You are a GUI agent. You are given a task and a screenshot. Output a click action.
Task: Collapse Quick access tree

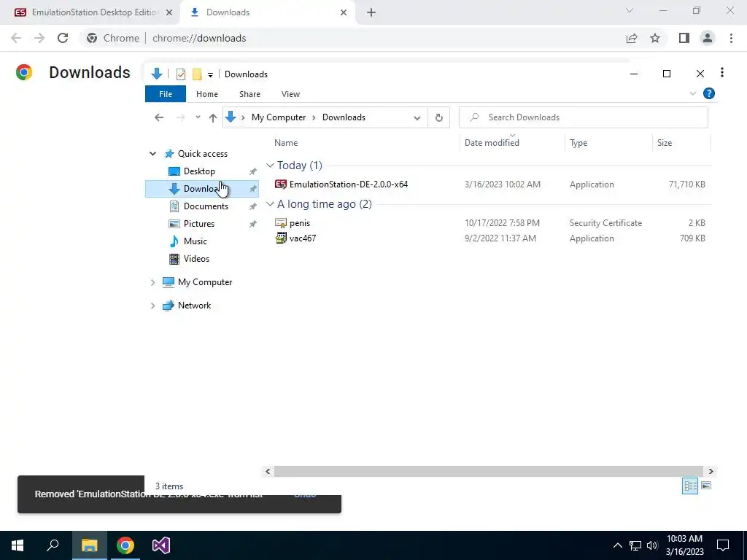click(x=153, y=154)
